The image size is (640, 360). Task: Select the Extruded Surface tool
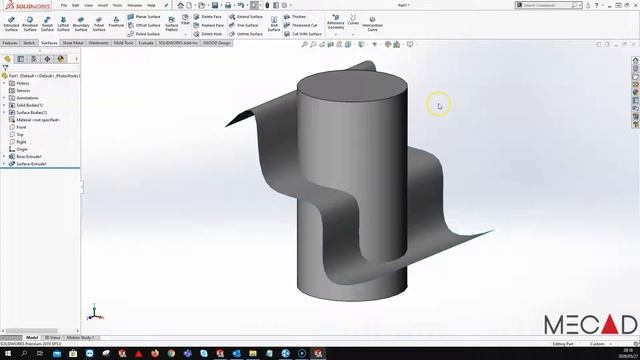pos(11,24)
